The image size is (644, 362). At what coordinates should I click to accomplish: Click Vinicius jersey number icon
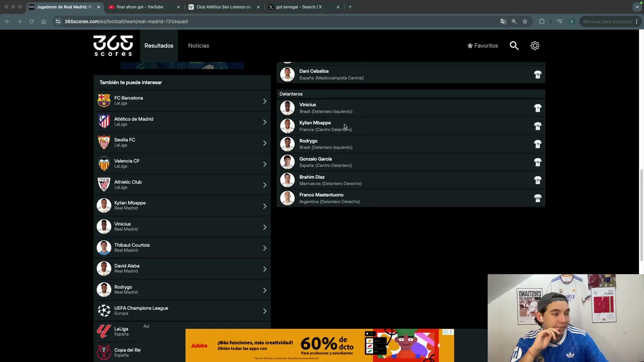coord(537,108)
